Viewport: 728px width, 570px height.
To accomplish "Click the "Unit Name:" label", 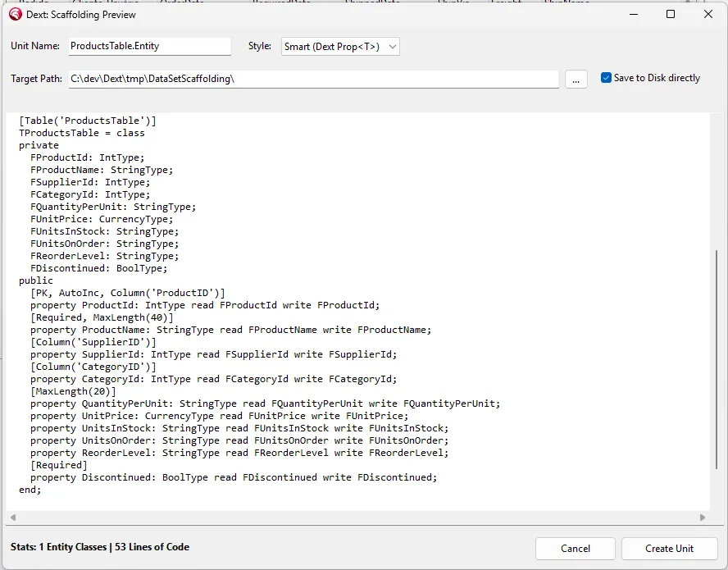I will (x=35, y=46).
